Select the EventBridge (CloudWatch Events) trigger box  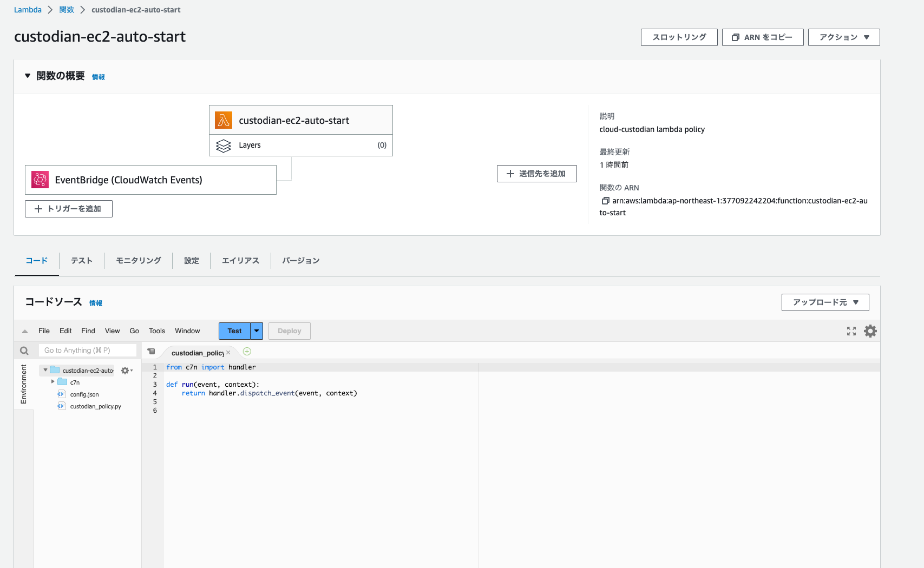pyautogui.click(x=150, y=180)
